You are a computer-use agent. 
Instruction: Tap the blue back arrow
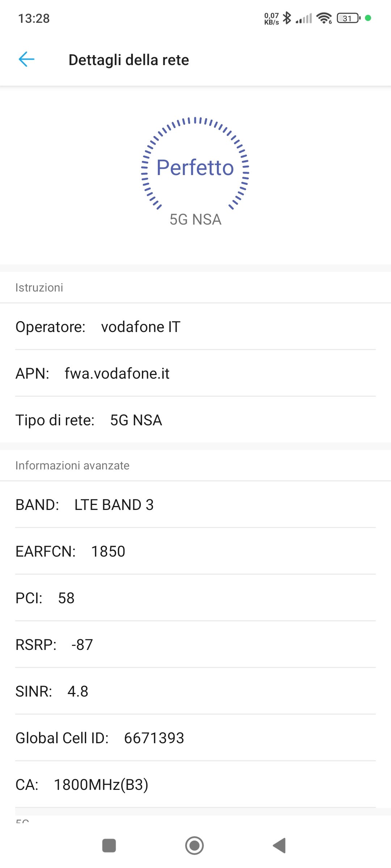coord(26,59)
